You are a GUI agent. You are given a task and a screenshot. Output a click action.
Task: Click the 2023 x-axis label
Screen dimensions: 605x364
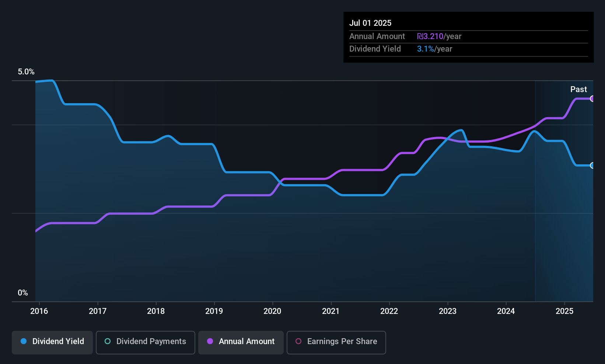point(448,311)
